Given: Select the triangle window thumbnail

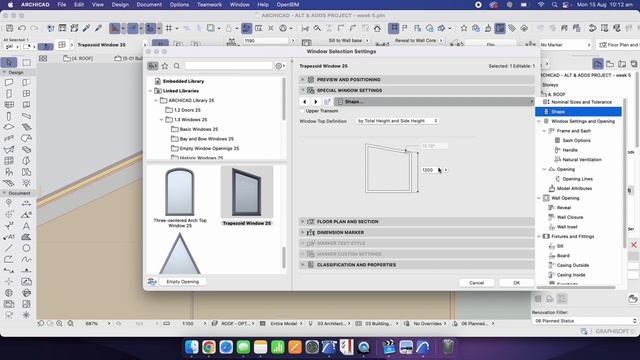Looking at the screenshot, I should 180,253.
